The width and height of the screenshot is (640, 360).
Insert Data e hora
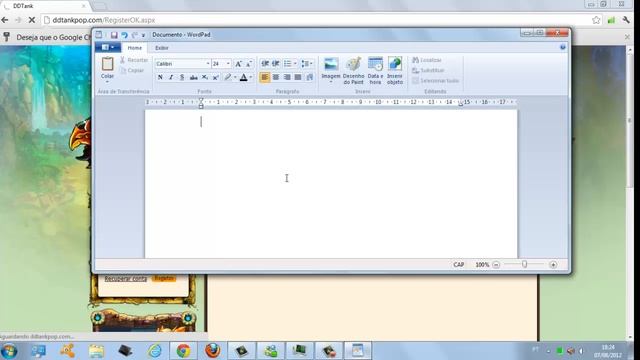pyautogui.click(x=375, y=70)
